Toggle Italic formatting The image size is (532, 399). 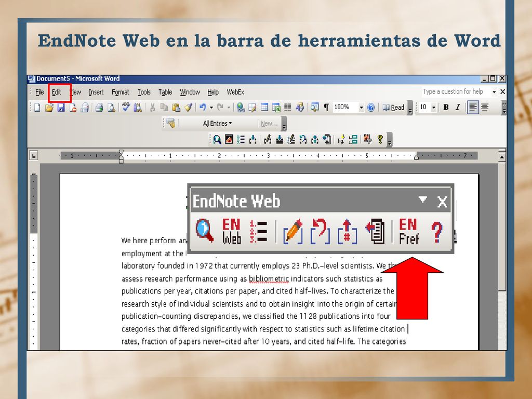coord(457,107)
